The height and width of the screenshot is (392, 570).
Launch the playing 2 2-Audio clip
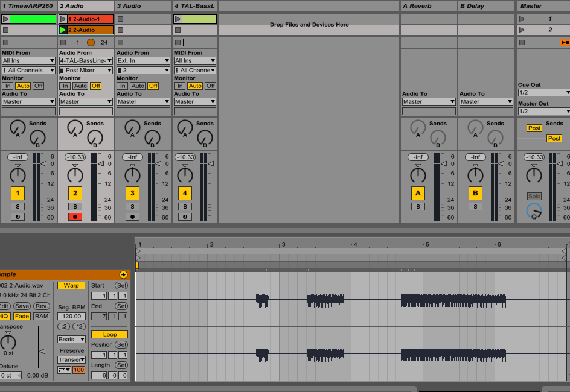(x=63, y=30)
